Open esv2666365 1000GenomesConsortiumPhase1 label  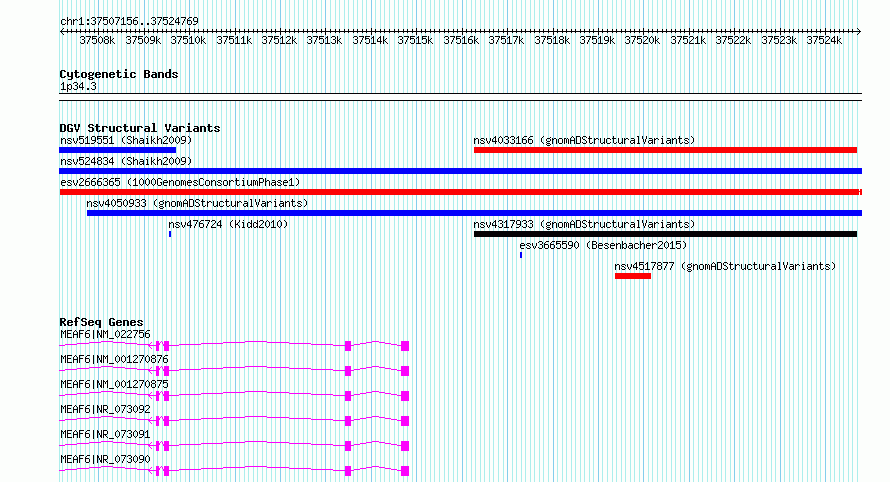180,182
